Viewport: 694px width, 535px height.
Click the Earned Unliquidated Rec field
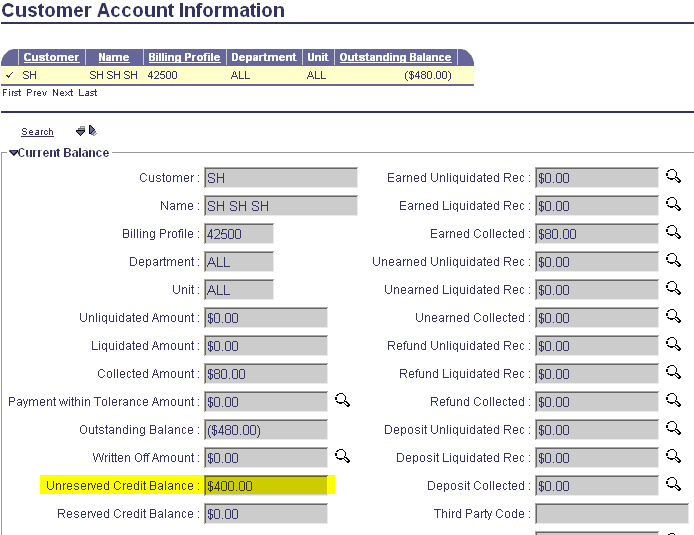(x=597, y=178)
